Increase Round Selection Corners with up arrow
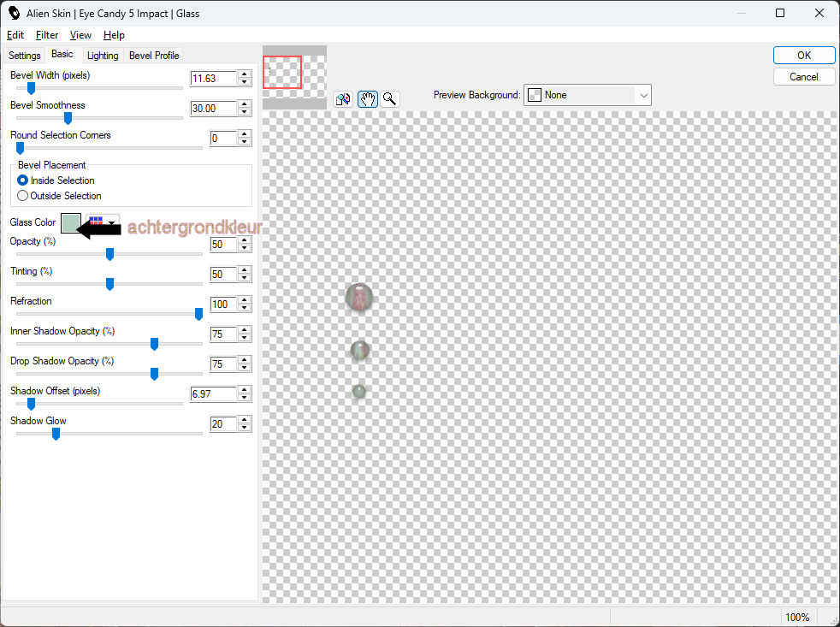Viewport: 840px width, 627px height. (245, 134)
